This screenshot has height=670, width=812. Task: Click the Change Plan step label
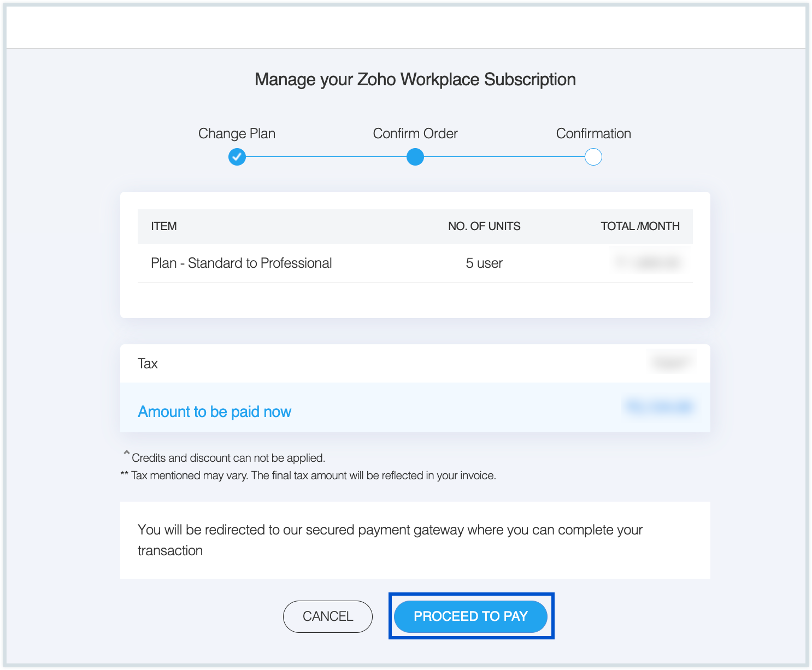[x=237, y=134]
